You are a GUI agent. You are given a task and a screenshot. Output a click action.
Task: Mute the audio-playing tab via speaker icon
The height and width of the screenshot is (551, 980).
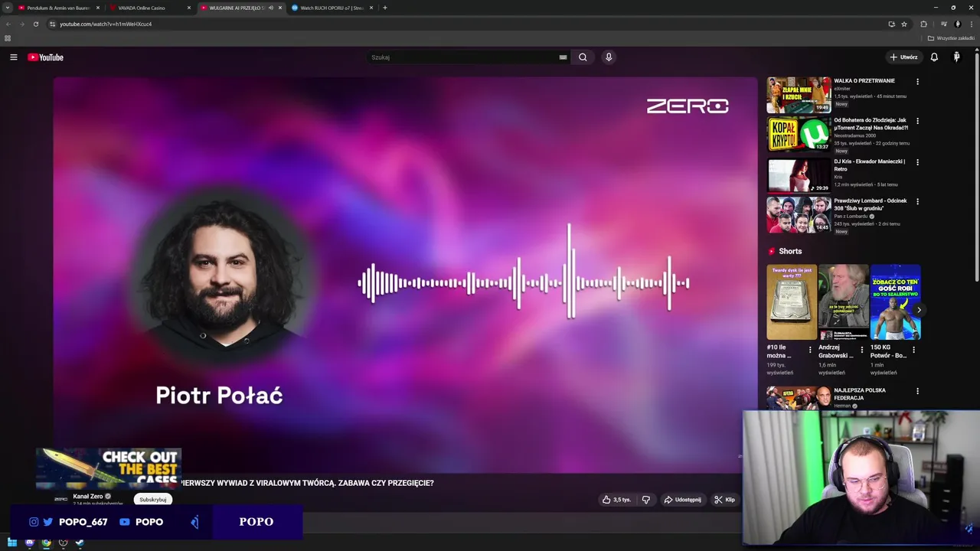pyautogui.click(x=270, y=8)
